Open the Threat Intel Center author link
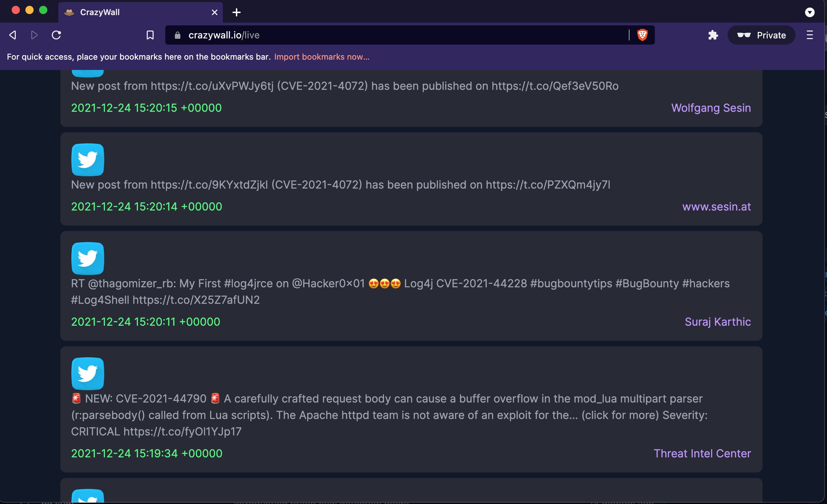The image size is (827, 504). click(702, 454)
